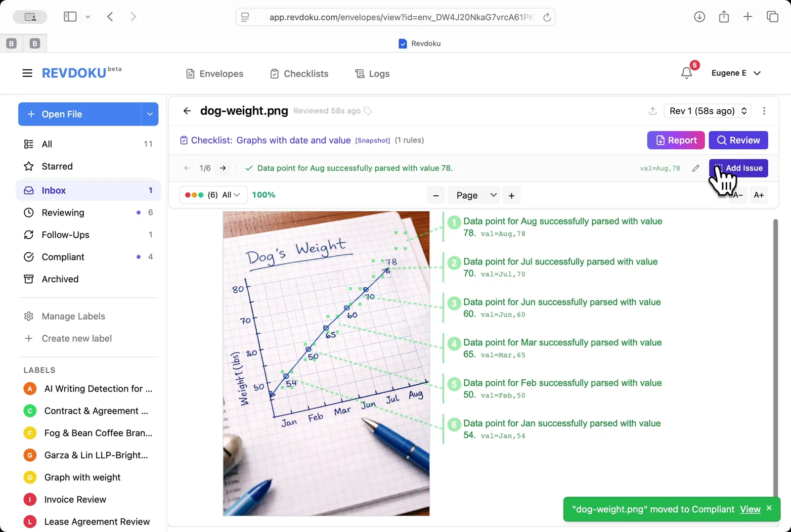This screenshot has height=532, width=791.
Task: Dismiss the moved to Compliant notification
Action: [x=769, y=508]
